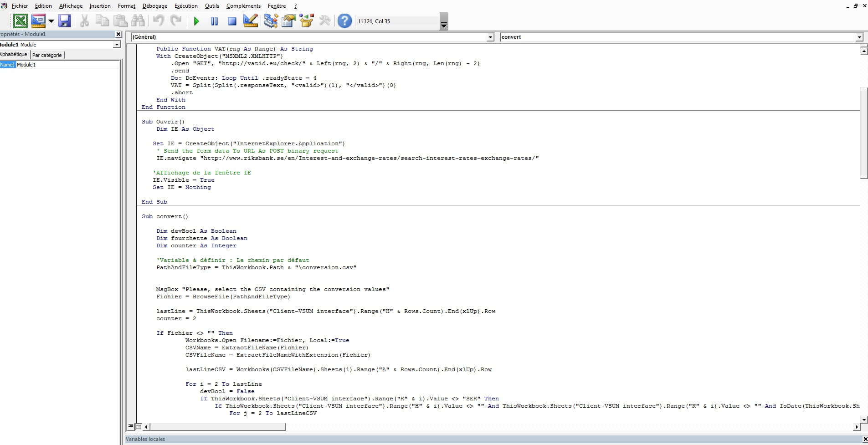The height and width of the screenshot is (445, 868).
Task: Switch to the Par catégorie tab
Action: tap(47, 55)
